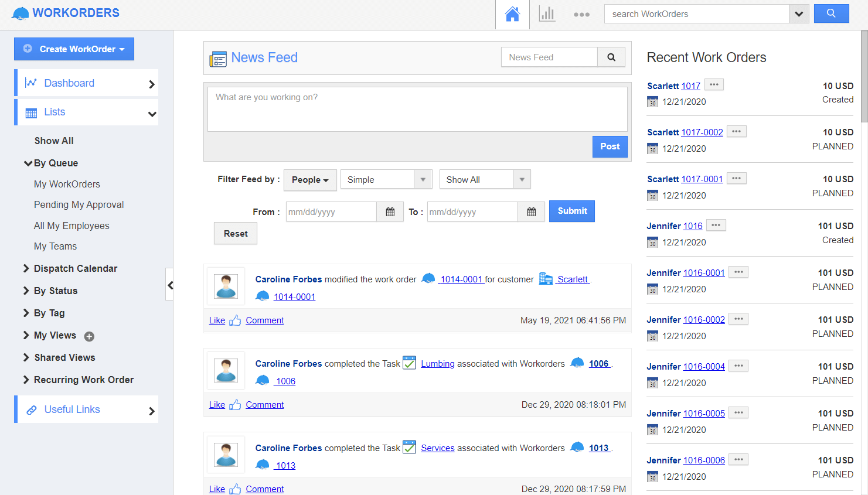The width and height of the screenshot is (868, 495).
Task: Open the three-dot more options menu in header
Action: [x=581, y=15]
